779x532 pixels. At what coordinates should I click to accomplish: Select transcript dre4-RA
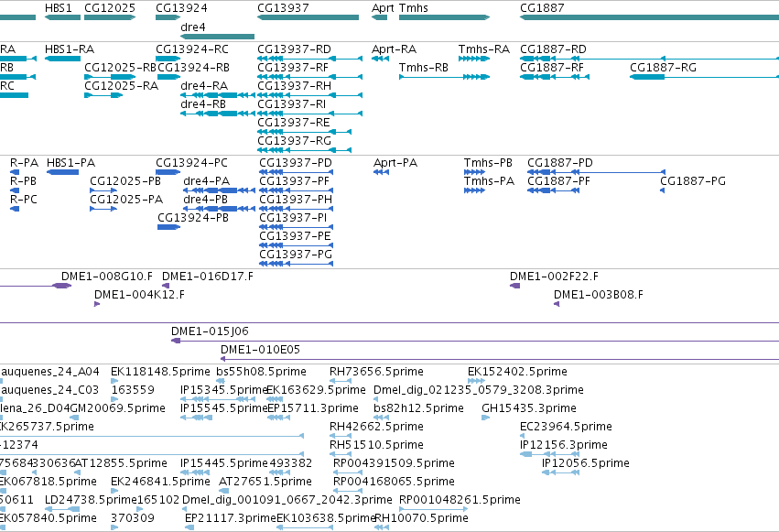click(x=218, y=95)
